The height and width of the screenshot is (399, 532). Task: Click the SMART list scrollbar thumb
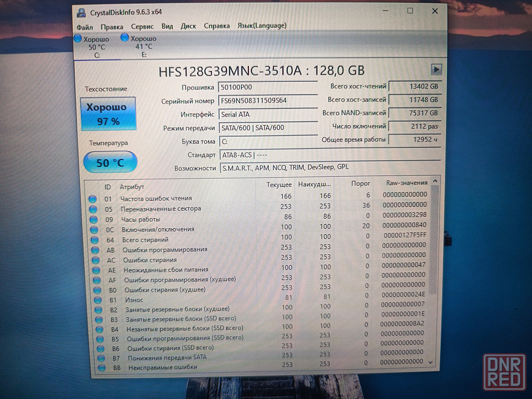[x=434, y=240]
